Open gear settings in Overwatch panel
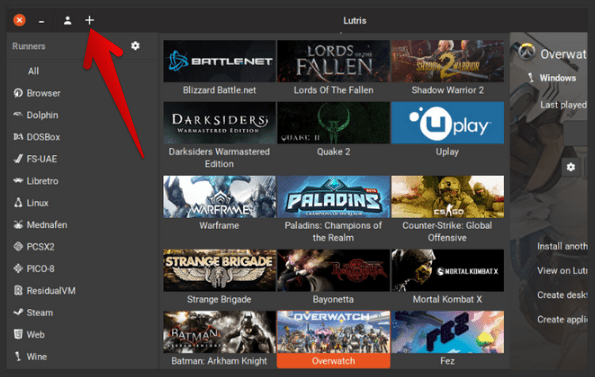The image size is (595, 377). click(571, 167)
